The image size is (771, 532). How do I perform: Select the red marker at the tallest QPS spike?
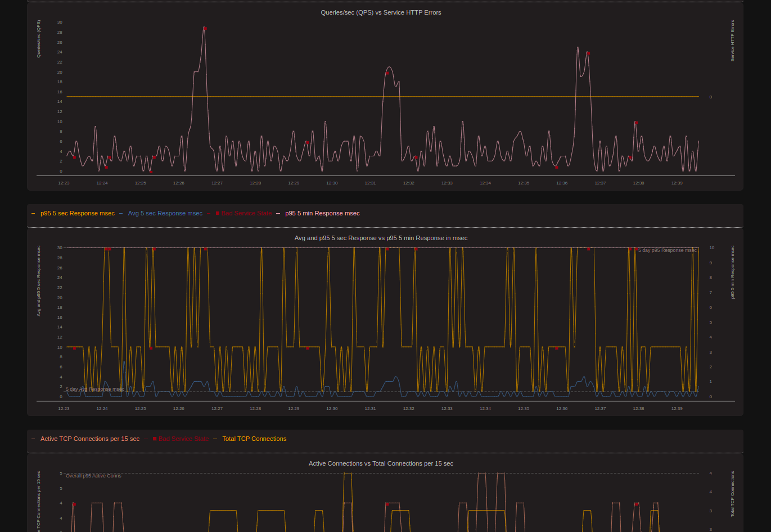coord(205,28)
